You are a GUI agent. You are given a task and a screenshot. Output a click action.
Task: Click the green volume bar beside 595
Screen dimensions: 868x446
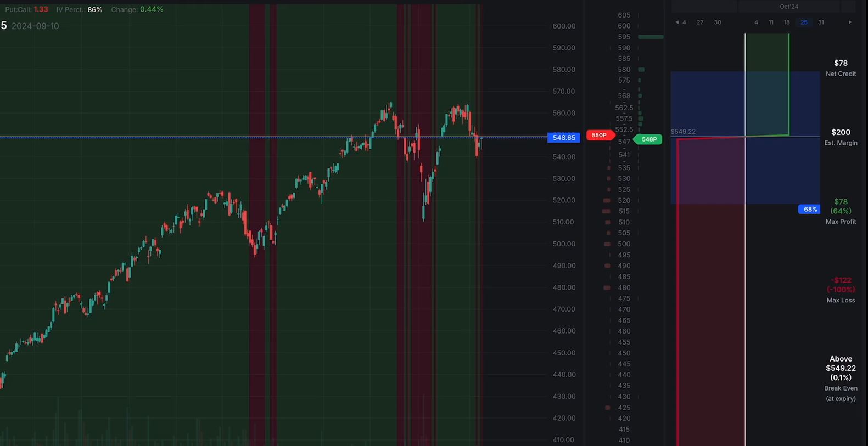point(651,37)
